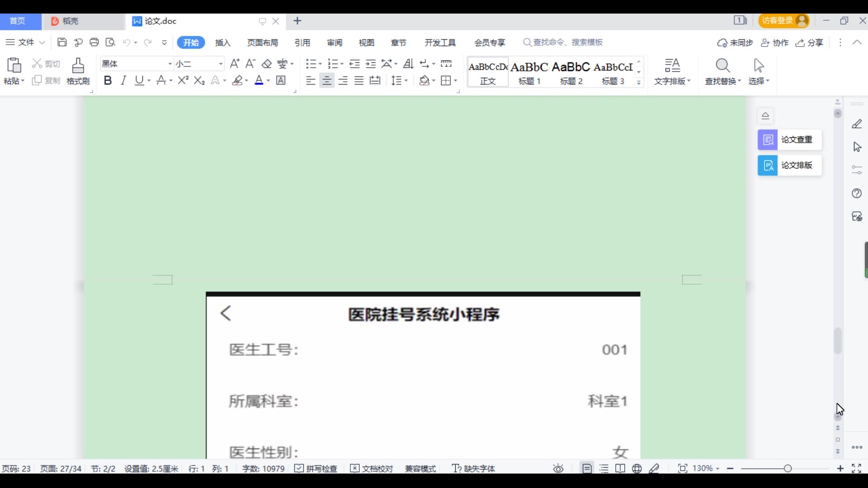Click the increase indent icon
Image resolution: width=868 pixels, height=488 pixels.
[x=371, y=64]
